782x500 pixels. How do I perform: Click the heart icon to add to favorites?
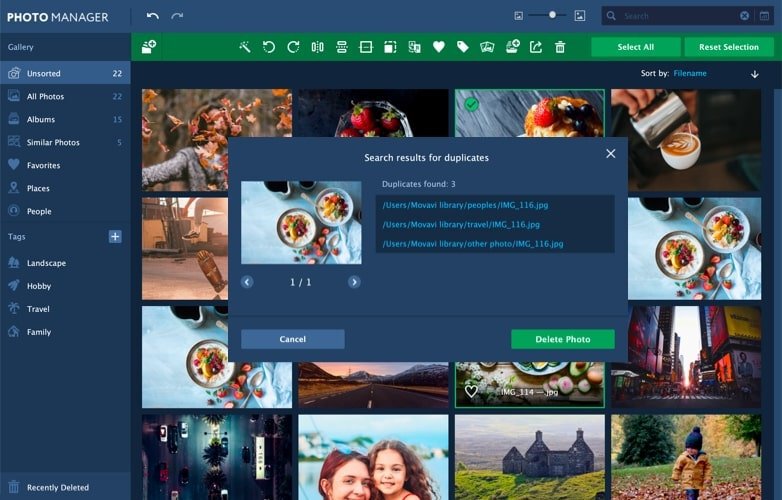pos(438,47)
